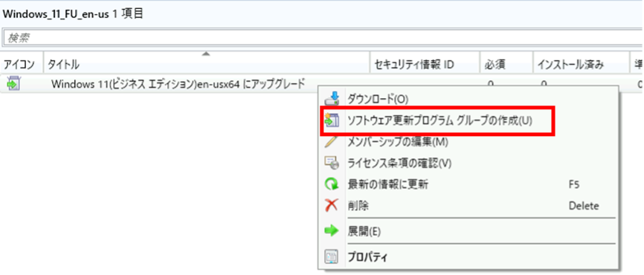The width and height of the screenshot is (644, 275).
Task: Sort by セキュリティ情報 ID column header
Action: pos(425,64)
